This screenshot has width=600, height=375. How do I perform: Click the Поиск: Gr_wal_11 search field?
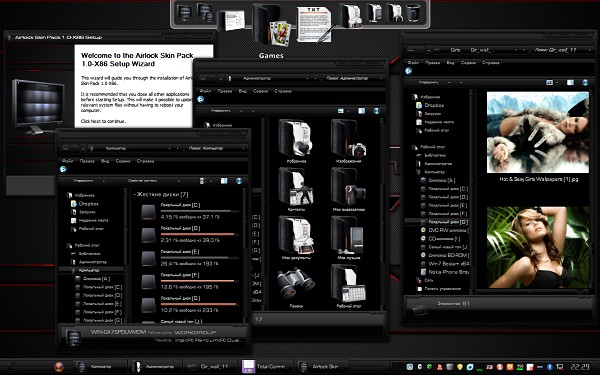pos(562,50)
